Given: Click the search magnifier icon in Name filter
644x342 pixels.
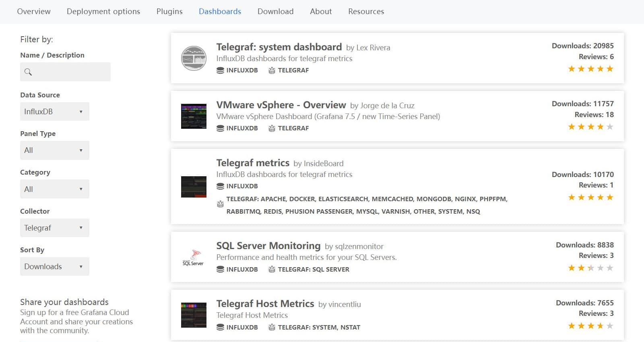Looking at the screenshot, I should [x=28, y=72].
